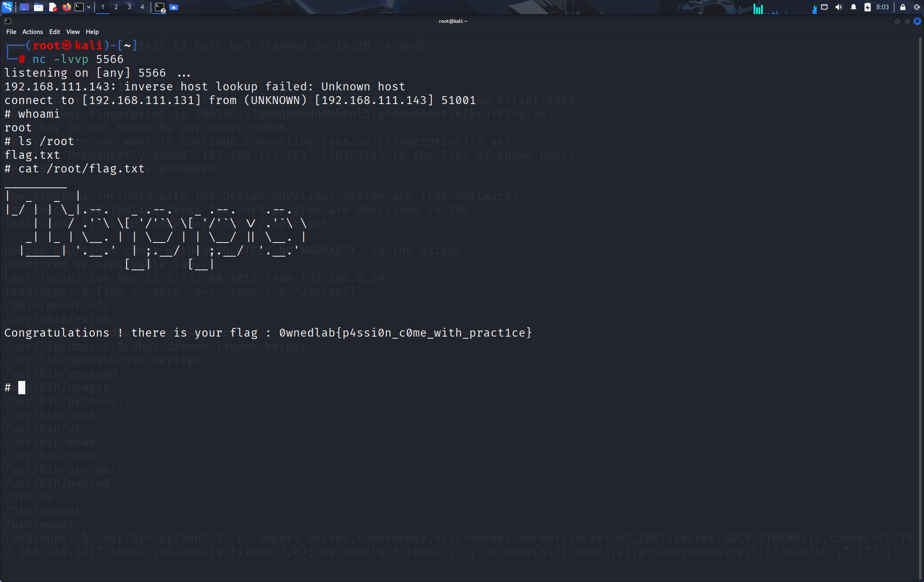Open the Actions menu
This screenshot has height=582, width=924.
(32, 32)
